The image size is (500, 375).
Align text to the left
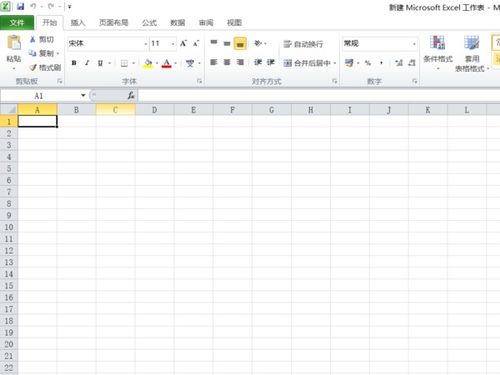pyautogui.click(x=214, y=62)
